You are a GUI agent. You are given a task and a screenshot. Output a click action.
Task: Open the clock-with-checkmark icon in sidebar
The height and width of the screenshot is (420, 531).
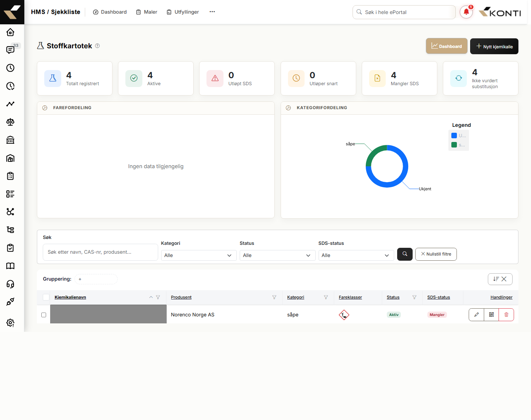click(x=10, y=86)
